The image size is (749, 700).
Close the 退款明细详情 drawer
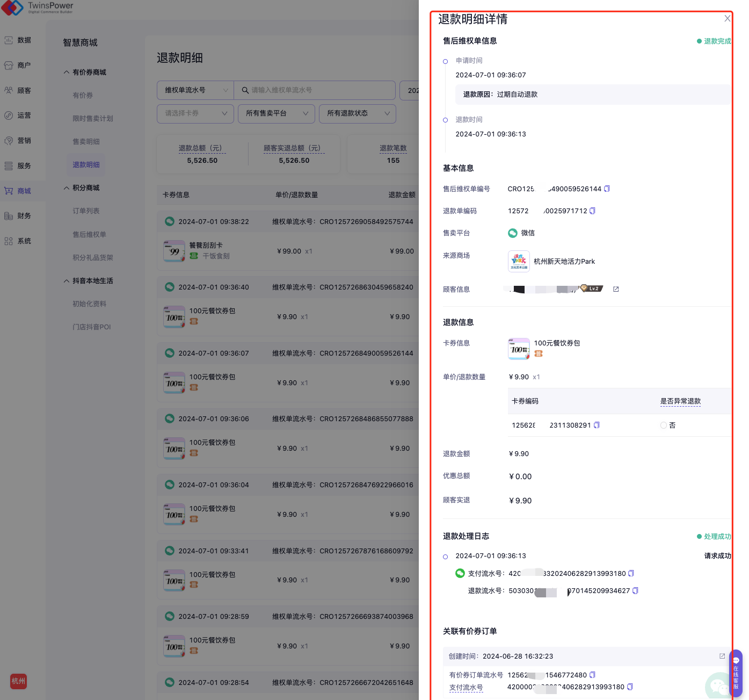coord(727,19)
